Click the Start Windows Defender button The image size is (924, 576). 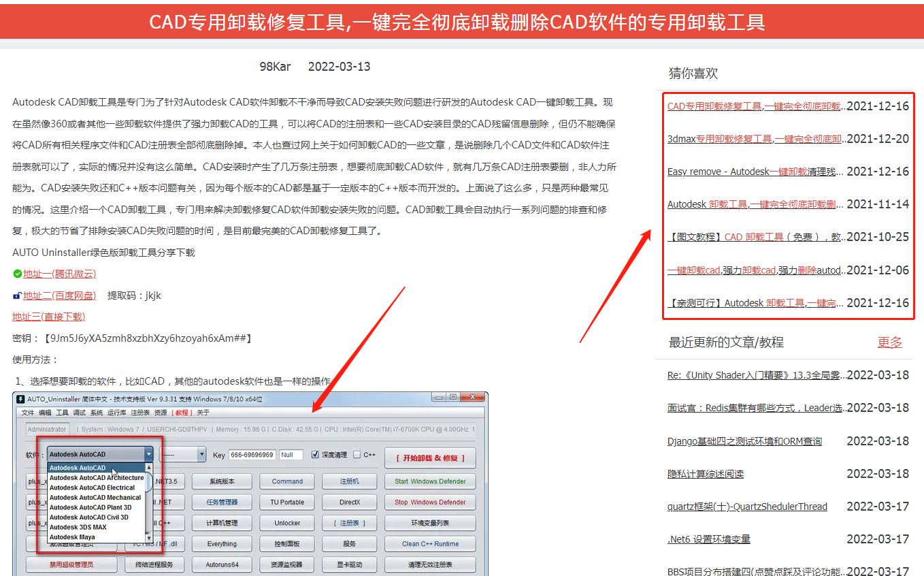[x=430, y=481]
